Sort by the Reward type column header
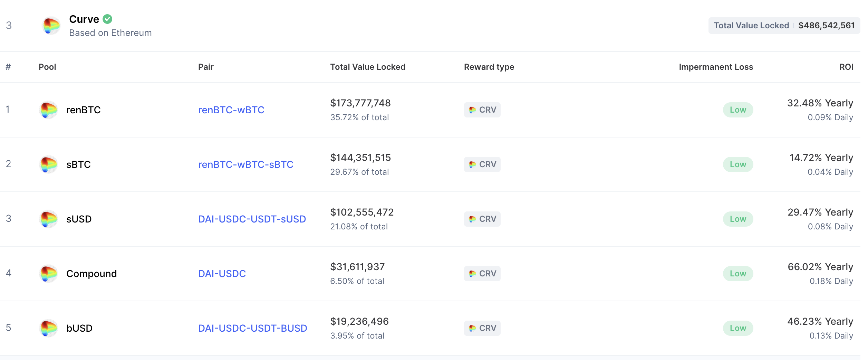Screen dimensions: 868x360 coord(489,67)
